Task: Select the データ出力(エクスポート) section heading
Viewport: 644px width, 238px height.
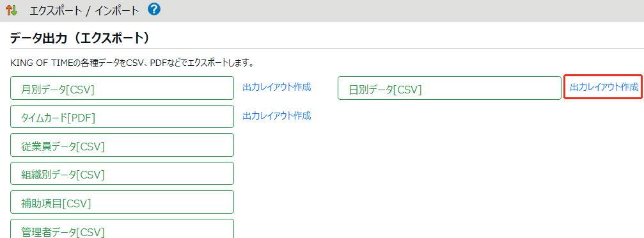Action: (79, 38)
